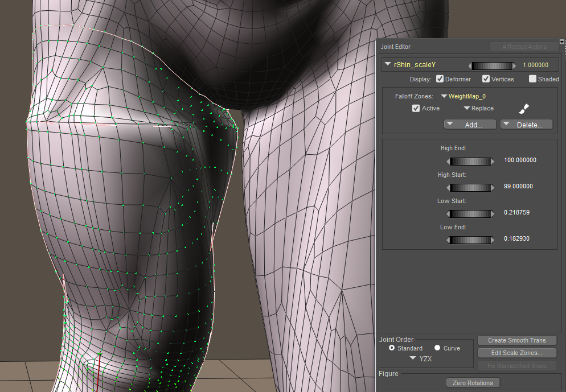The height and width of the screenshot is (392, 566).
Task: Open the Delete... falloff zone menu
Action: pos(526,125)
